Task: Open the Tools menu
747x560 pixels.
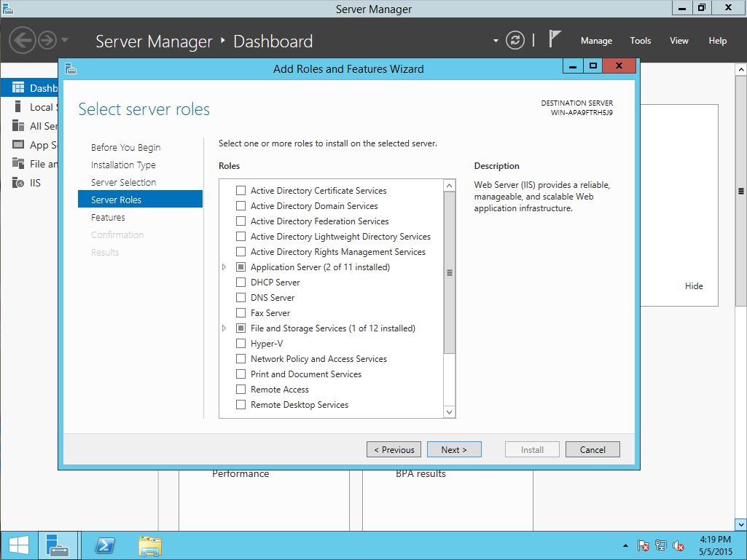Action: coord(641,41)
